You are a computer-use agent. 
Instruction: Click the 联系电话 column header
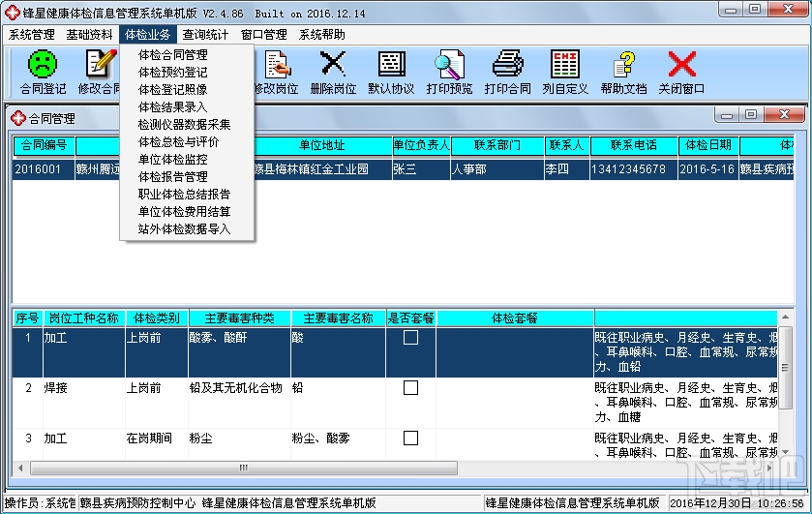[x=633, y=145]
